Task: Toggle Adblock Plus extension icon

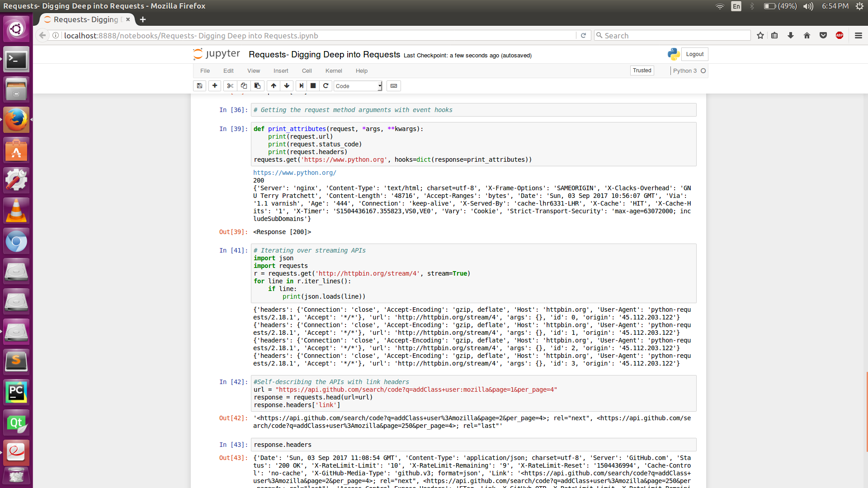Action: (x=840, y=35)
